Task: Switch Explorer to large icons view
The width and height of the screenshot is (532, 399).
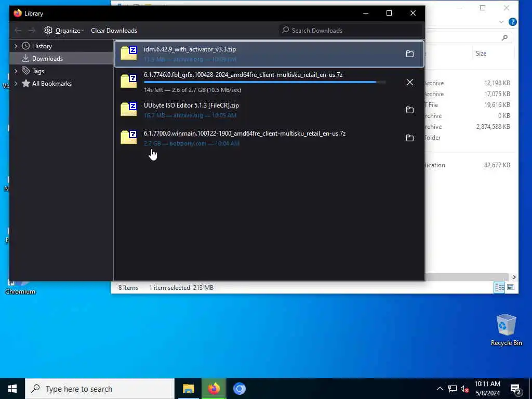Action: 511,288
